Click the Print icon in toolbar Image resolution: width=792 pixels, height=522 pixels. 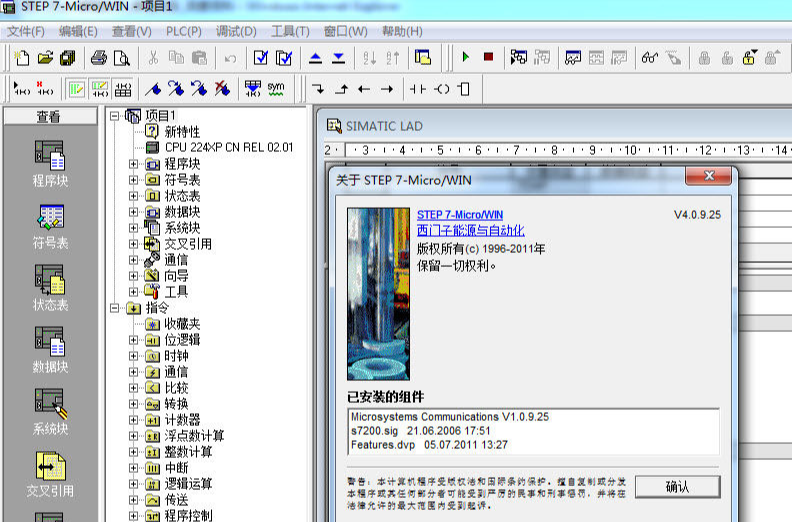(99, 58)
